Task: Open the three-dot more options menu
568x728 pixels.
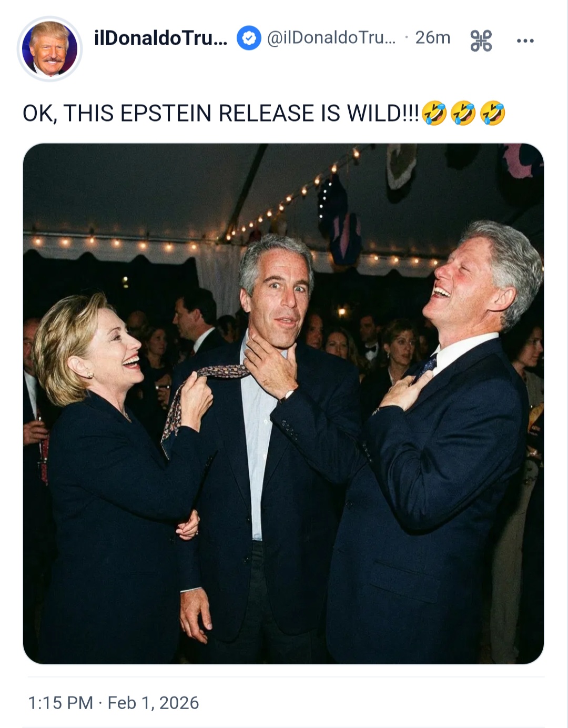Action: (x=525, y=40)
